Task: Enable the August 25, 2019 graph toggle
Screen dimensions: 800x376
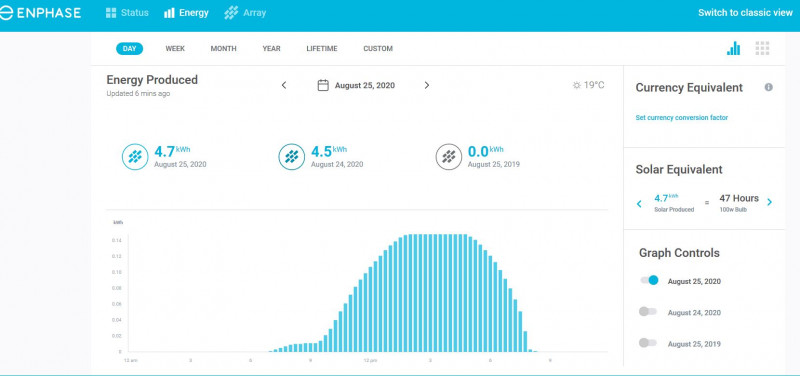Action: (648, 343)
